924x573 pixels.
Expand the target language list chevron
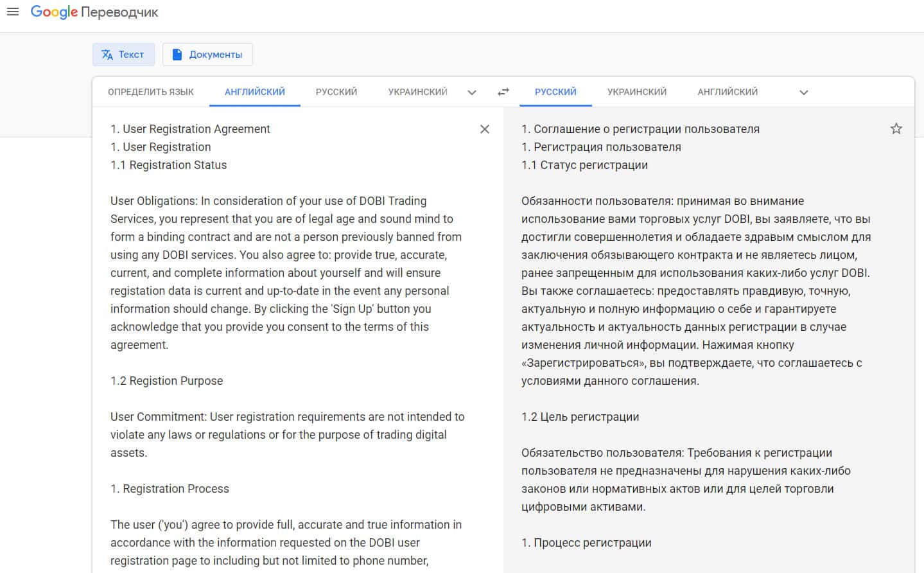coord(803,93)
